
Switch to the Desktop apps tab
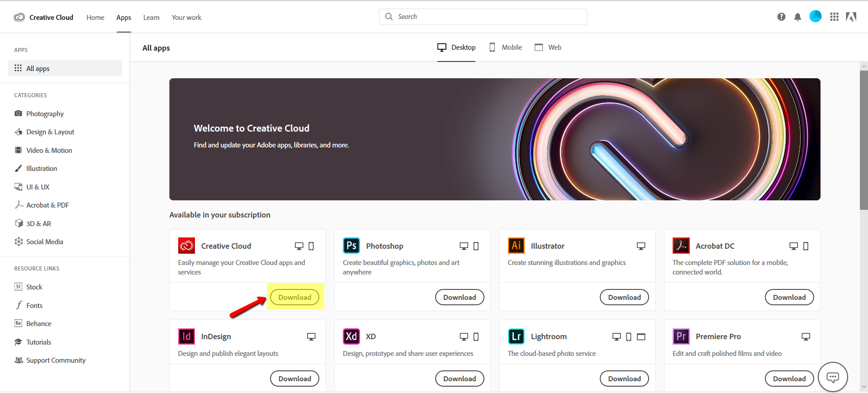tap(456, 47)
